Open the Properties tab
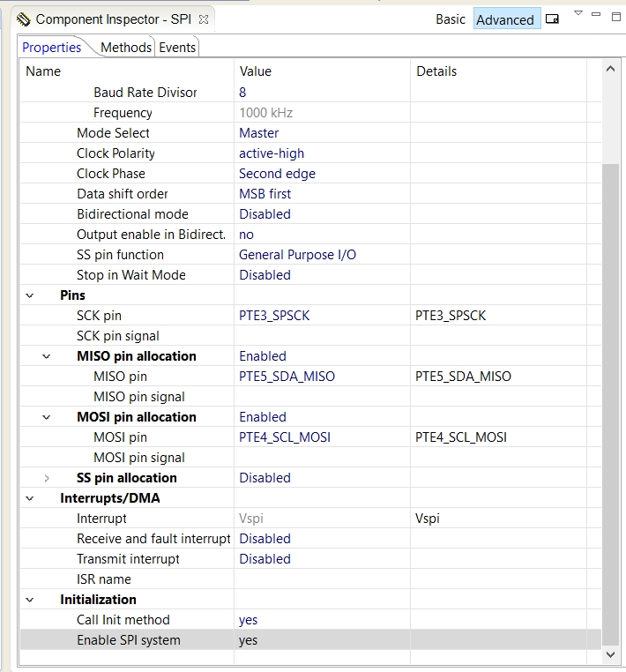The width and height of the screenshot is (626, 672). click(51, 47)
